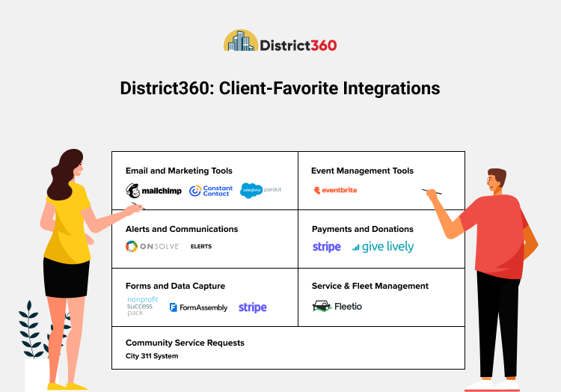Click the 'Event Management Tools' heading
561x392 pixels.
coord(362,171)
